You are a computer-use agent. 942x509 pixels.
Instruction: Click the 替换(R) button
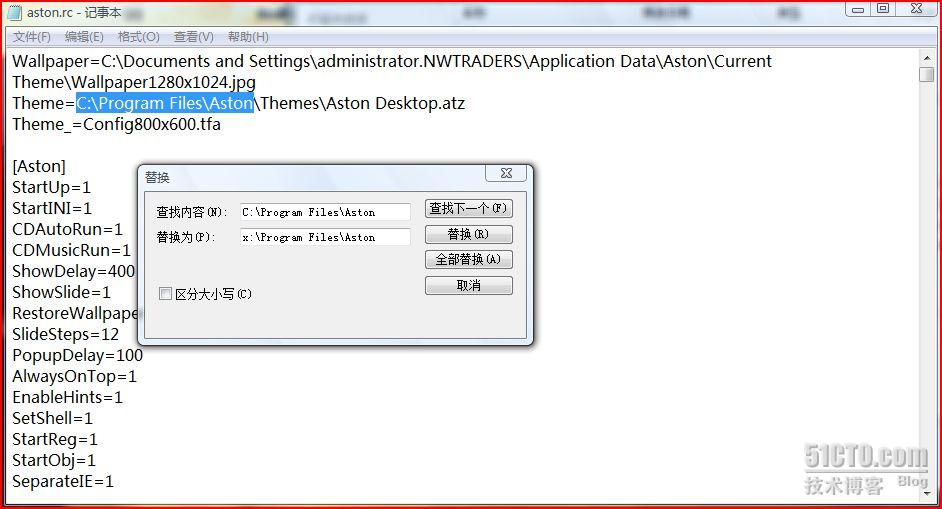coord(469,234)
